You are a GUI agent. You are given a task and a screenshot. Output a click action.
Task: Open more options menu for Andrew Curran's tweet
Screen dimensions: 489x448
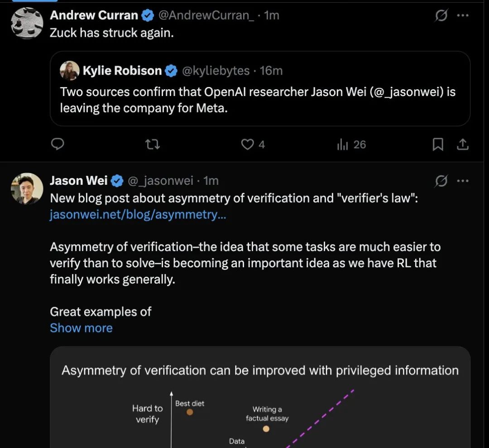point(462,15)
